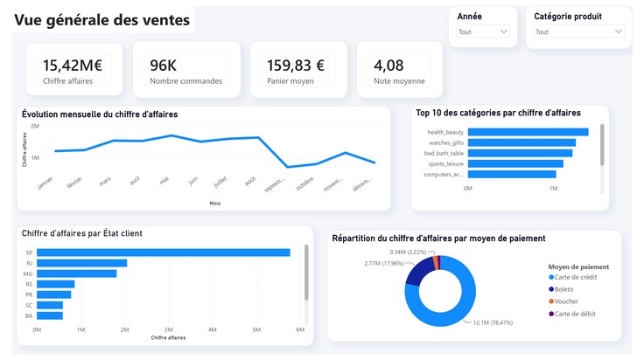Select the RJ bar in state chart
Image resolution: width=644 pixels, height=360 pixels.
[x=81, y=263]
